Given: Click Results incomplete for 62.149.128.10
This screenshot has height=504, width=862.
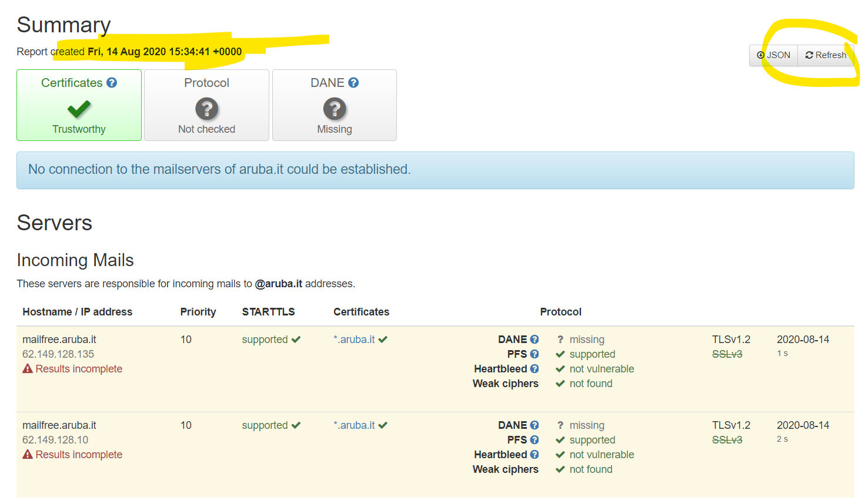Looking at the screenshot, I should (x=79, y=455).
